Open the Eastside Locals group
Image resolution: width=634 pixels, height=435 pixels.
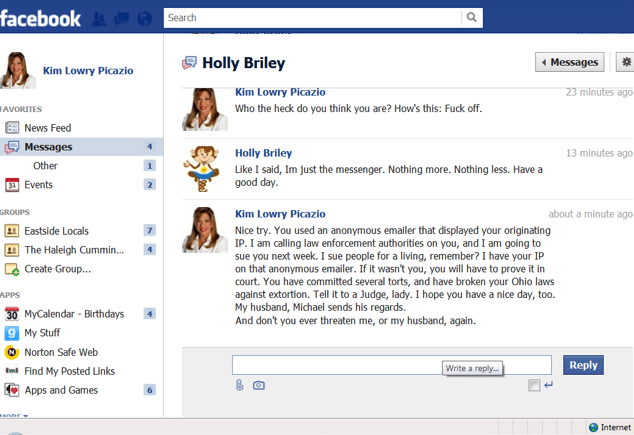57,231
